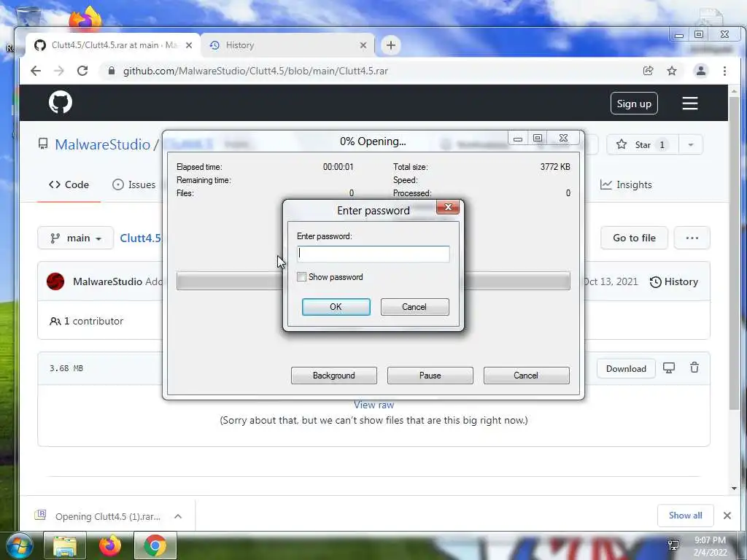Go forward in Chrome browser

pyautogui.click(x=58, y=71)
